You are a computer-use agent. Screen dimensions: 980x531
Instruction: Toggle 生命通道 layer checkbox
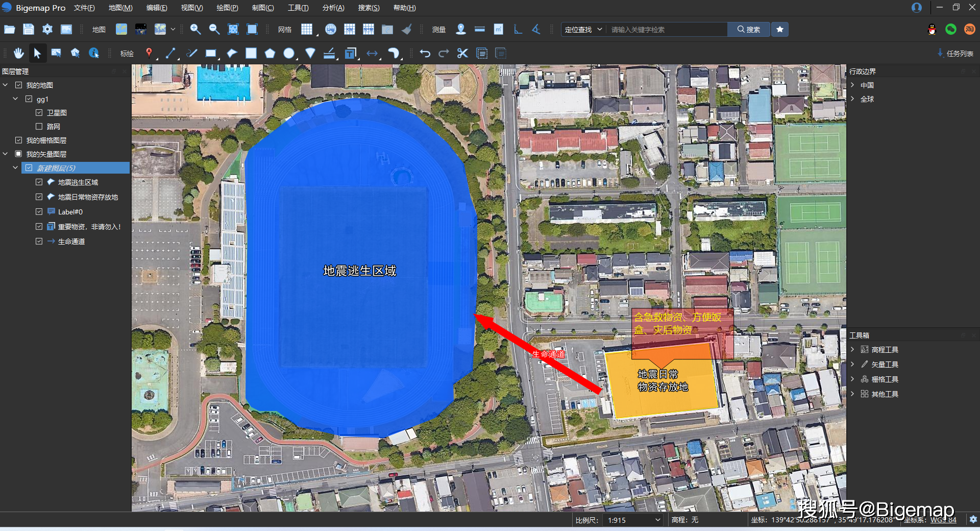(39, 242)
